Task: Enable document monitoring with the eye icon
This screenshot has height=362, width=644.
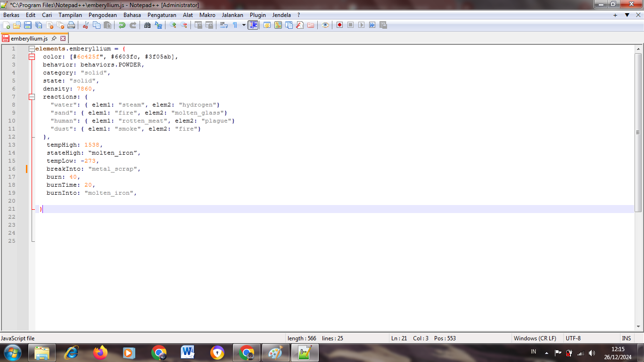Action: point(325,25)
